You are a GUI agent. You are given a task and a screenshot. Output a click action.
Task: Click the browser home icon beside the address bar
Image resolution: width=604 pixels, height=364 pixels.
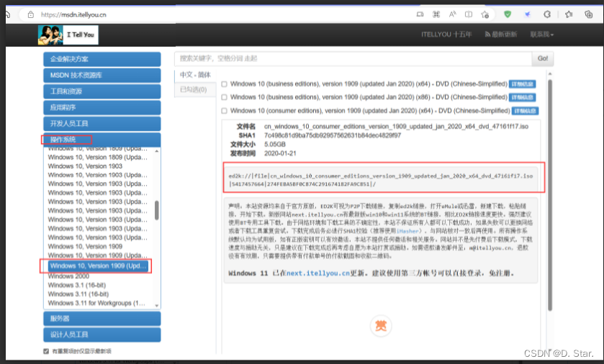[7, 14]
